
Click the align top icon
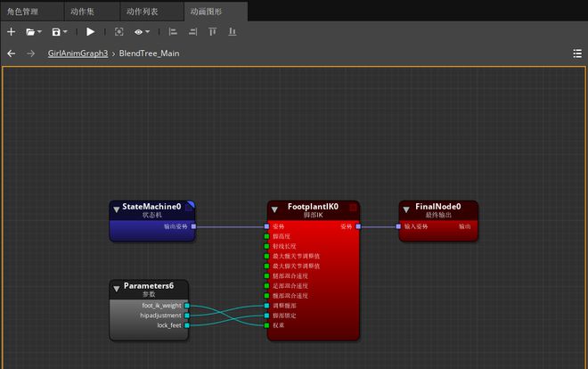point(212,32)
